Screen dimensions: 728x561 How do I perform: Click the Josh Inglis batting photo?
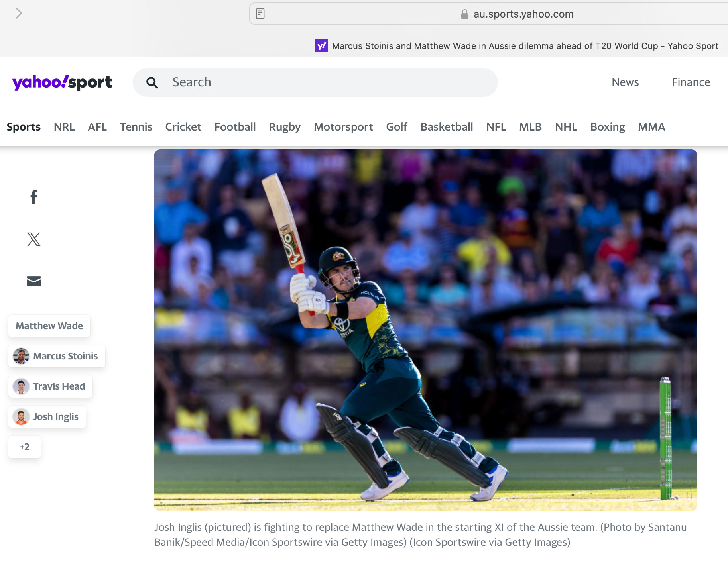[426, 330]
